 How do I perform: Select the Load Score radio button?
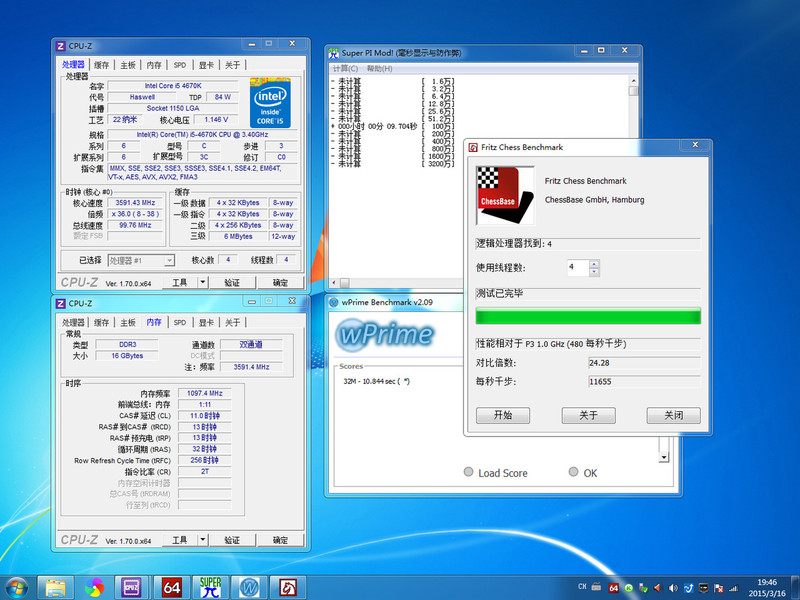point(468,473)
